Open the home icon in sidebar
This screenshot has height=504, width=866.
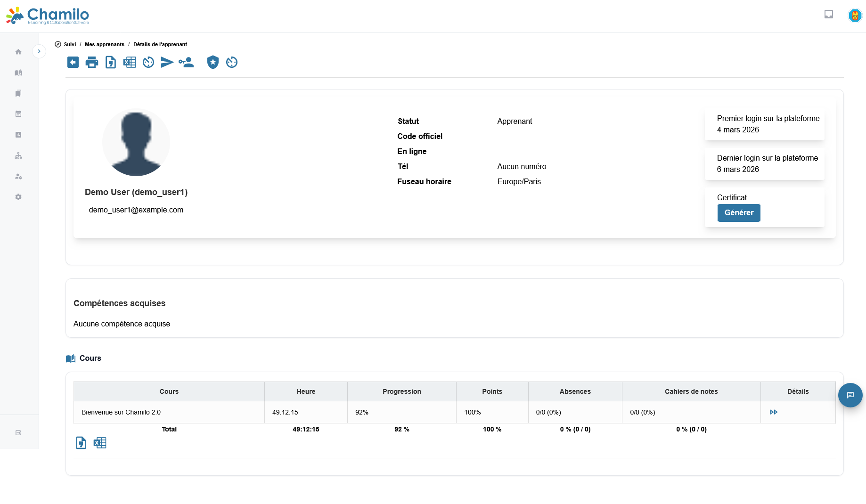click(18, 52)
